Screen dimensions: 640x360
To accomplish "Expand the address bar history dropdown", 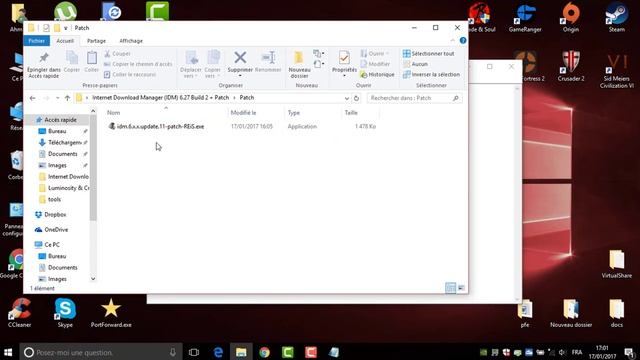I will click(347, 98).
